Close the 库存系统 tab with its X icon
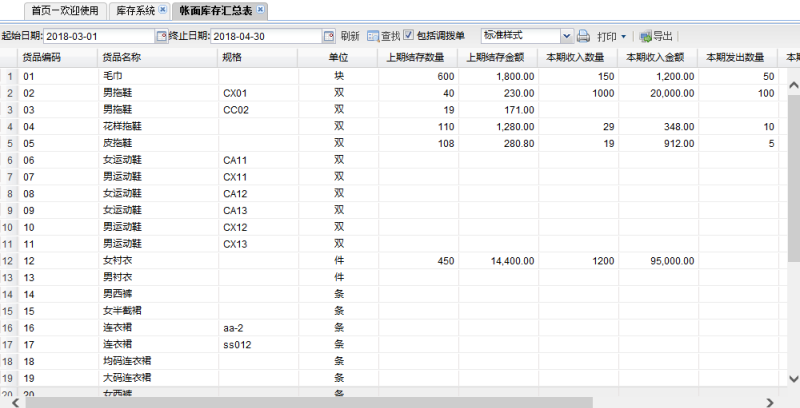 click(162, 10)
